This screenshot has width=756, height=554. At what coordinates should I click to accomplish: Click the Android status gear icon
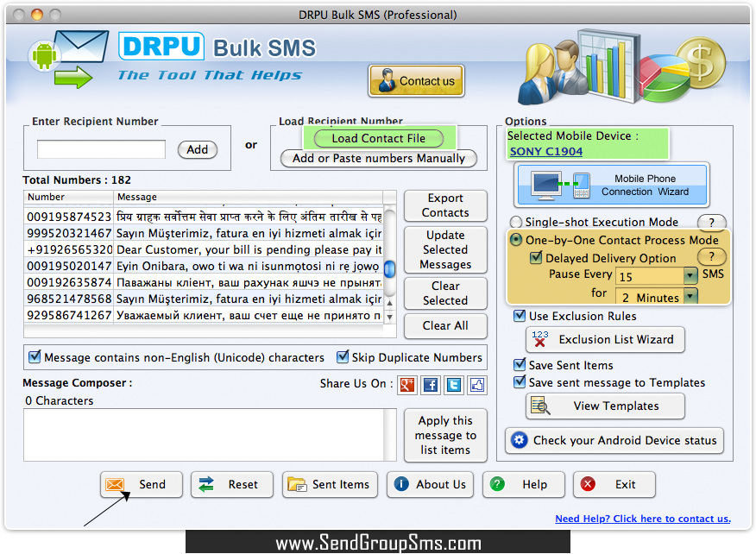(520, 440)
